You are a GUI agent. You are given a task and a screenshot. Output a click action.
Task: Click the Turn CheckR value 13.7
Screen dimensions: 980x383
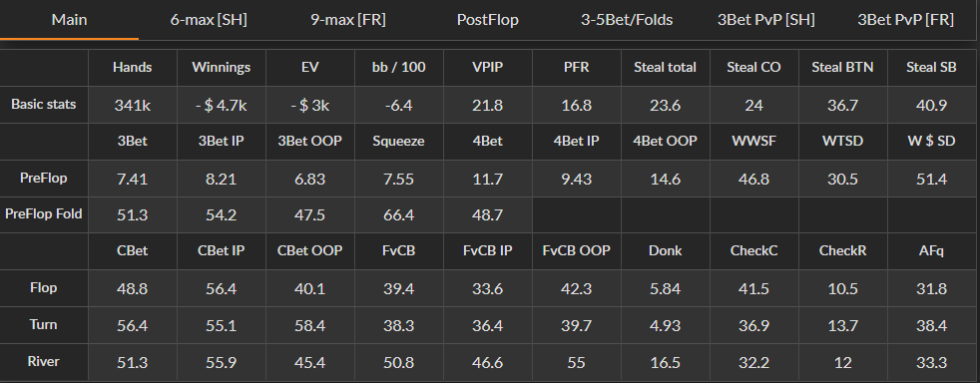click(x=842, y=325)
